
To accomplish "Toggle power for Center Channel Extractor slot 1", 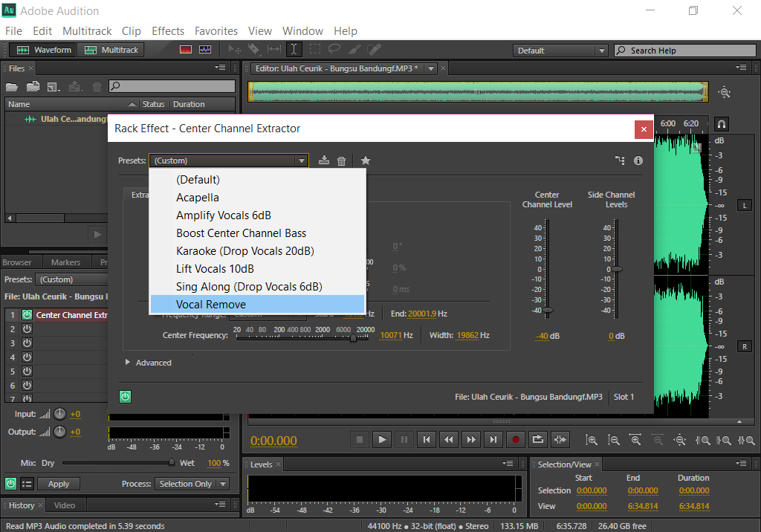I will (x=27, y=315).
